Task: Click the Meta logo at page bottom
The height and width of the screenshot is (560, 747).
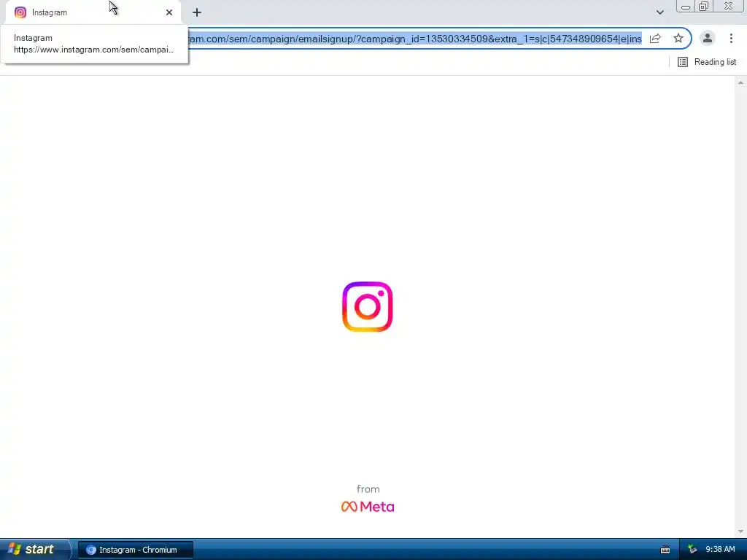Action: click(368, 507)
